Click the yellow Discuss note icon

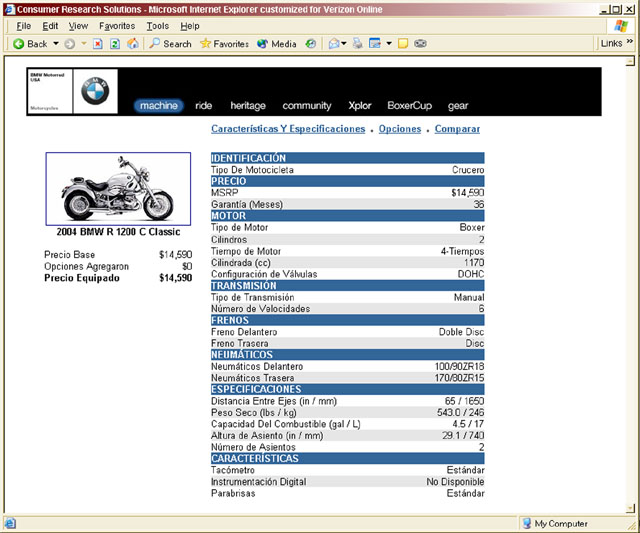[x=403, y=43]
